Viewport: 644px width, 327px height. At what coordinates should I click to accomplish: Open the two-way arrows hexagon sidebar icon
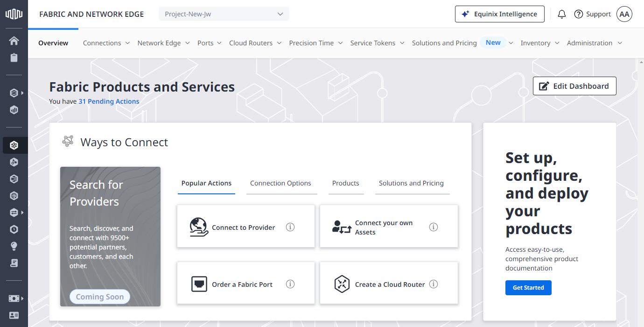point(14,213)
